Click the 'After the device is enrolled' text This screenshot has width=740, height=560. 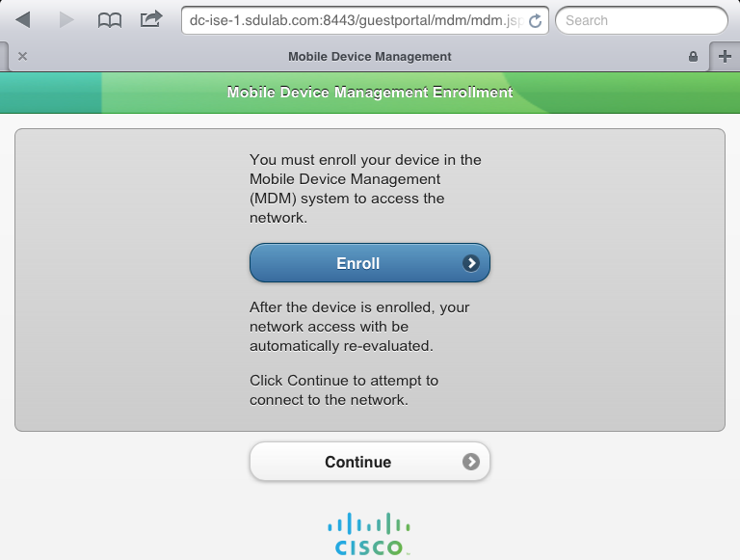pos(359,327)
